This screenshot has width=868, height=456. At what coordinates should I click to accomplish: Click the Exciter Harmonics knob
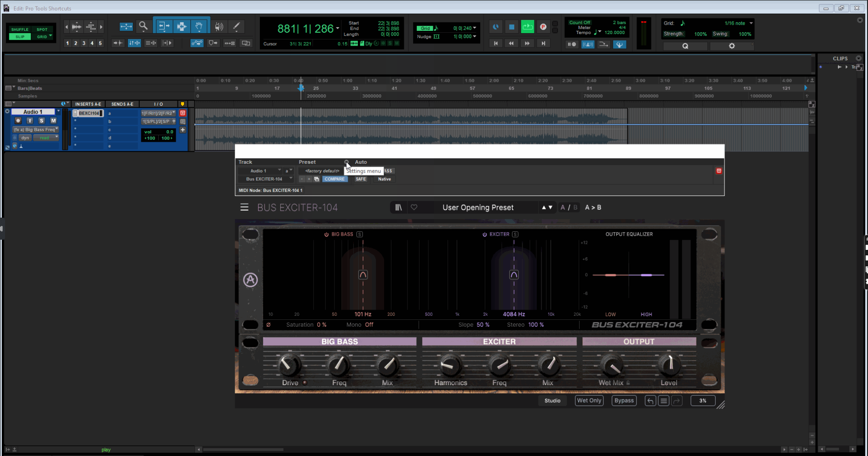pyautogui.click(x=450, y=365)
